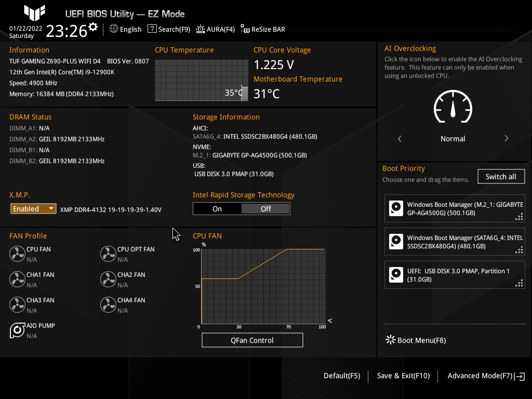Load Default(F5) settings
Image resolution: width=532 pixels, height=399 pixels.
[342, 376]
